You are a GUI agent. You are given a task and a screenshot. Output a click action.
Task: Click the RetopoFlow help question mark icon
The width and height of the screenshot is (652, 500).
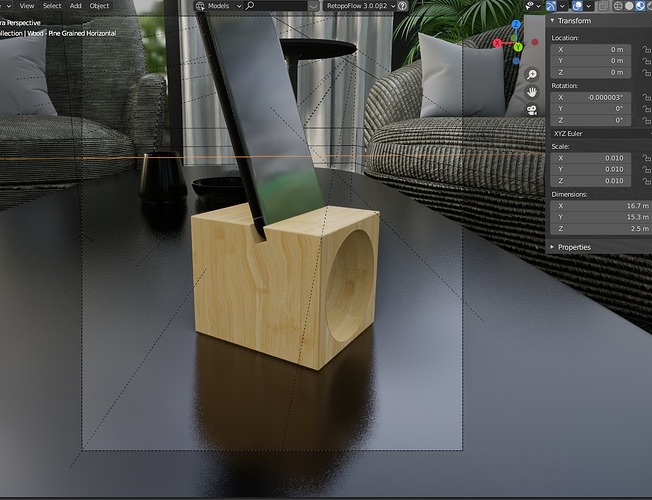pos(402,6)
